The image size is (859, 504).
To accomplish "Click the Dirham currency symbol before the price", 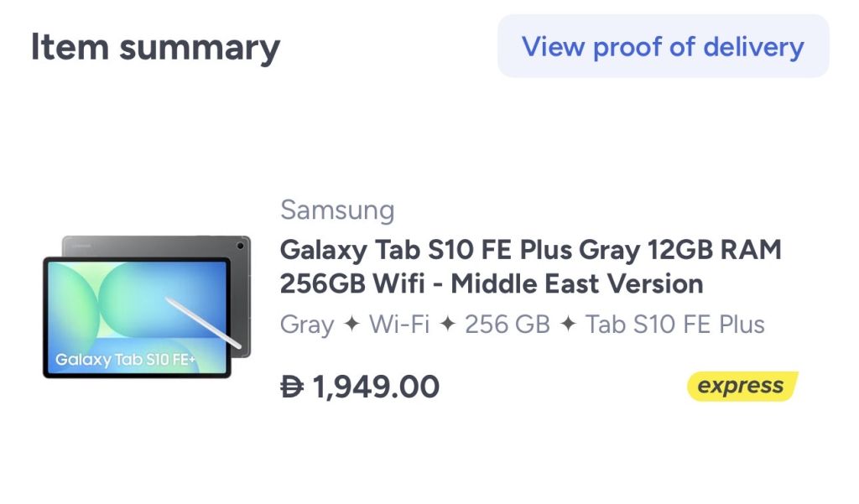I will tap(292, 387).
